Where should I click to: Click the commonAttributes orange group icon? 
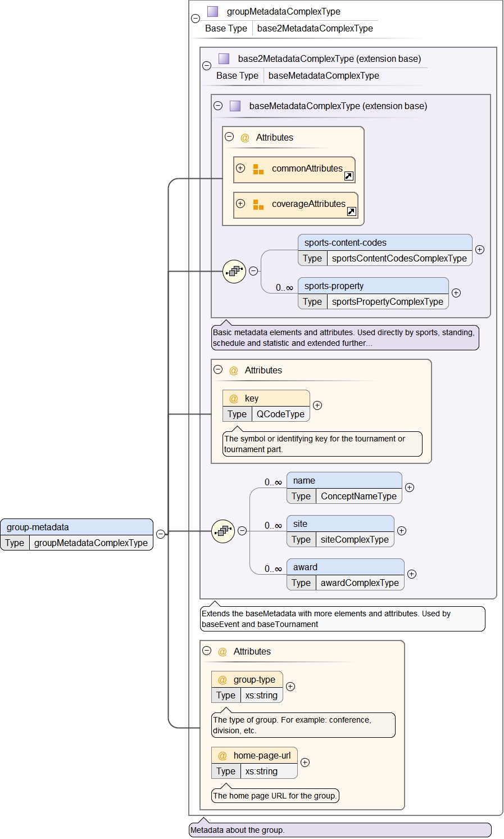click(258, 169)
